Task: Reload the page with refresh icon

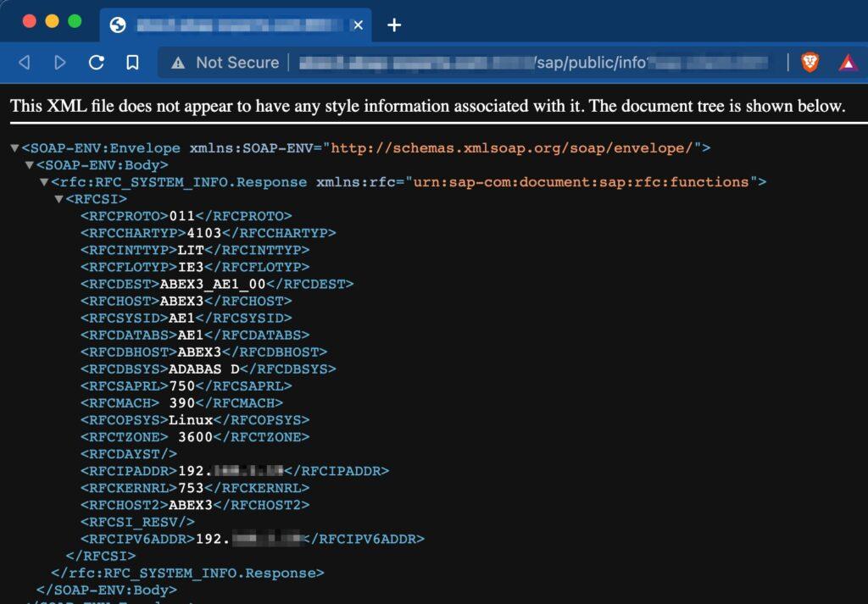Action: (x=97, y=63)
